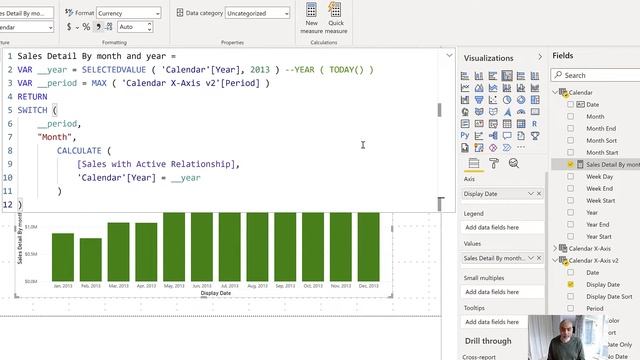Switch to the Format paint roller tab
This screenshot has width=640, height=360.
click(493, 164)
